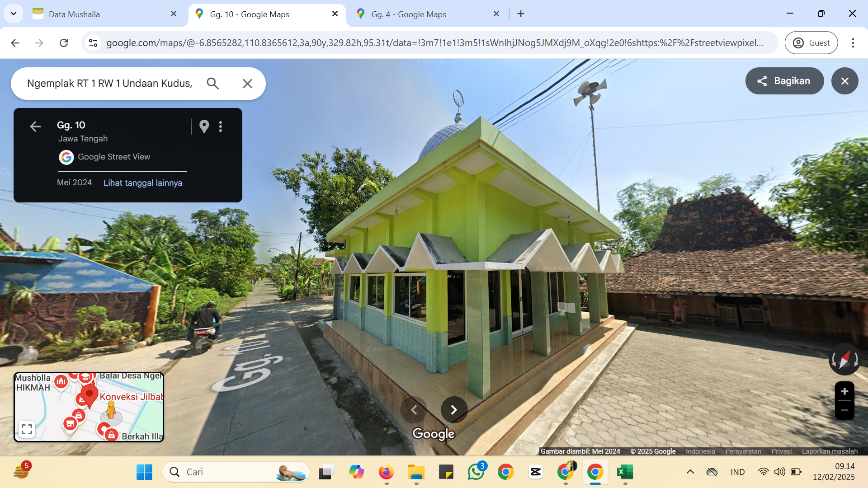Move to next Street View position arrow
The image size is (868, 488).
point(454,410)
